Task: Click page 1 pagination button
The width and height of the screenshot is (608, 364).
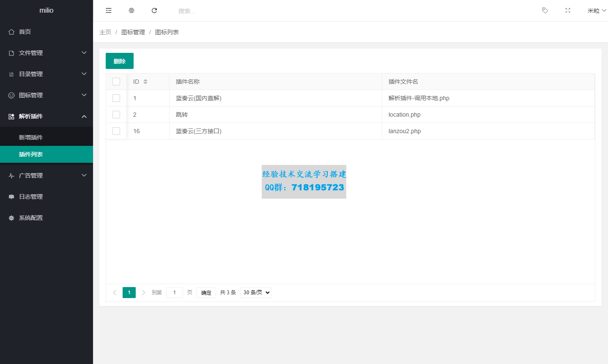Action: 129,293
